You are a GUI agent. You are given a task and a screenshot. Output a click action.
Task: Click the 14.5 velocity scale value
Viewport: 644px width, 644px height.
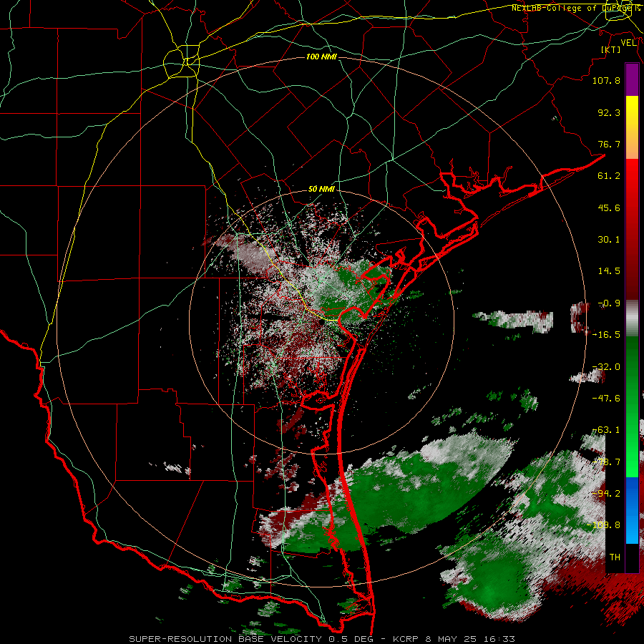[x=609, y=271]
